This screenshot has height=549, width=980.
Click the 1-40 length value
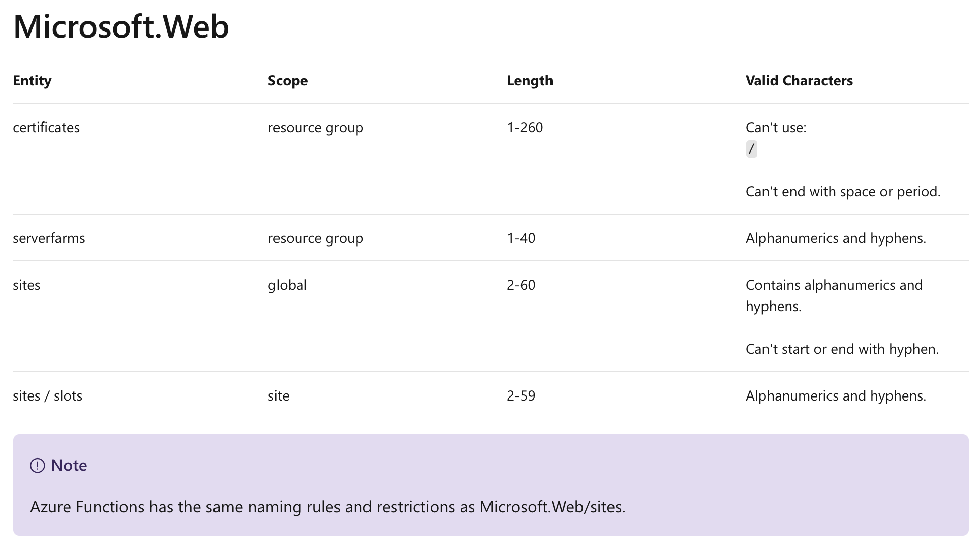[521, 238]
